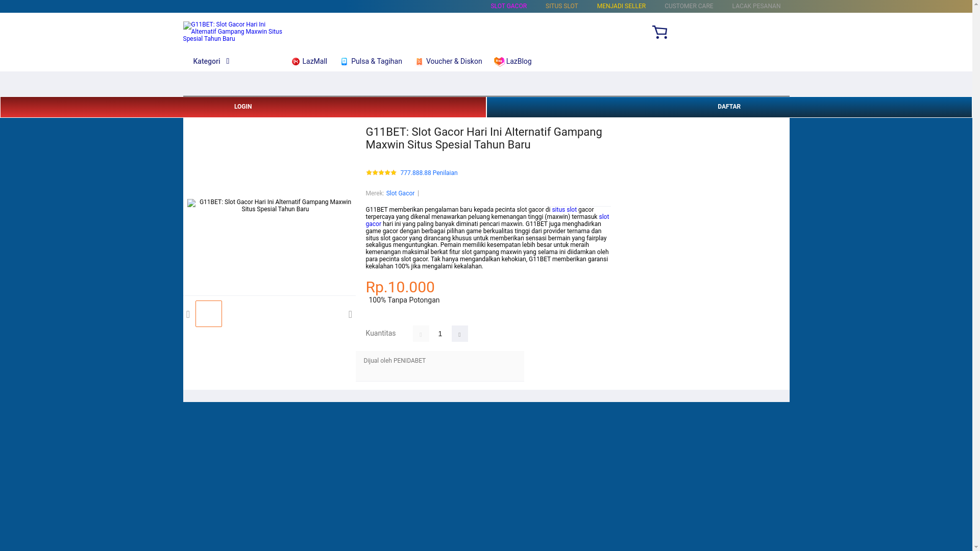This screenshot has height=551, width=980.
Task: Click the G11BET site logo
Action: tap(232, 32)
